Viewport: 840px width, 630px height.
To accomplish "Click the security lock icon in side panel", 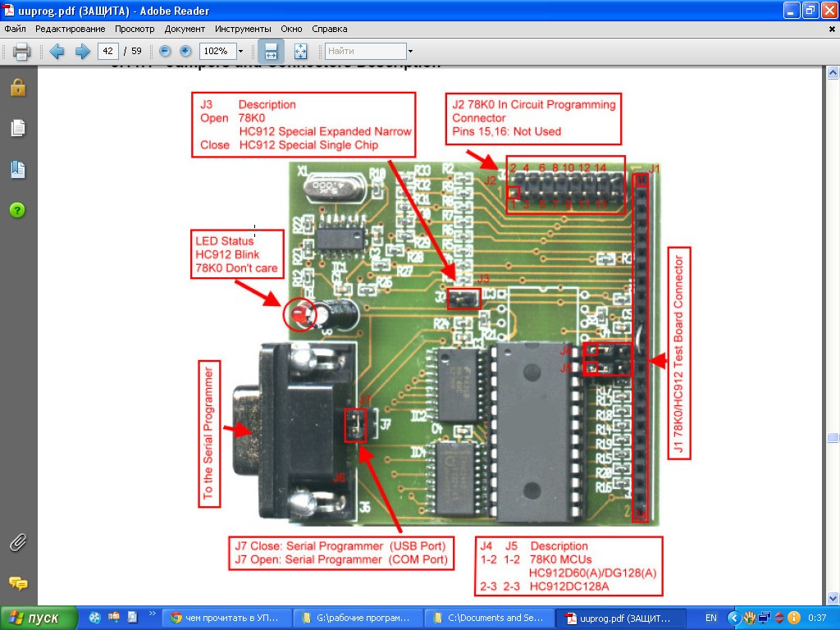I will click(x=18, y=87).
